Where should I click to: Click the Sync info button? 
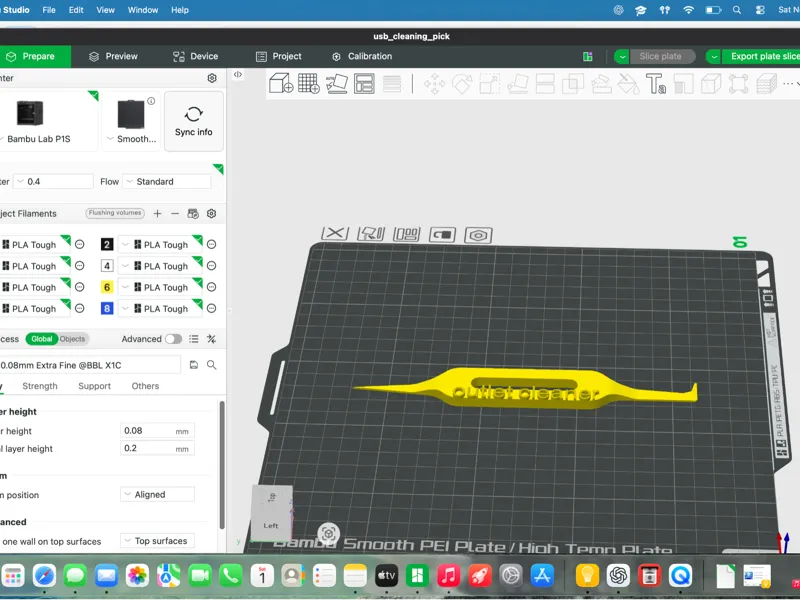click(194, 121)
